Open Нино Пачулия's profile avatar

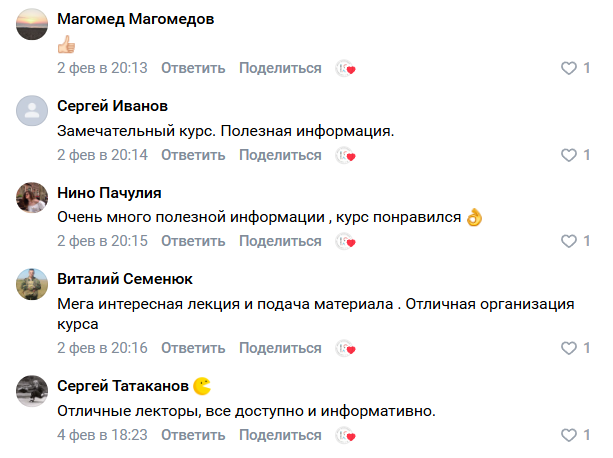(x=33, y=197)
